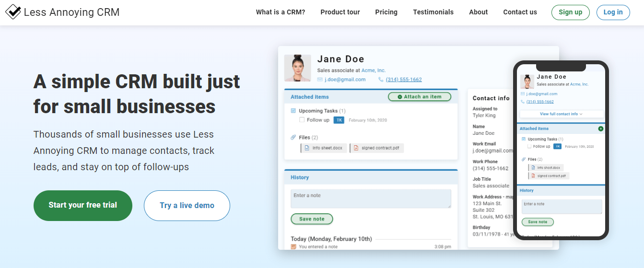Click the 'Try a live demo' button
Screen dimensions: 644x268
(x=187, y=205)
